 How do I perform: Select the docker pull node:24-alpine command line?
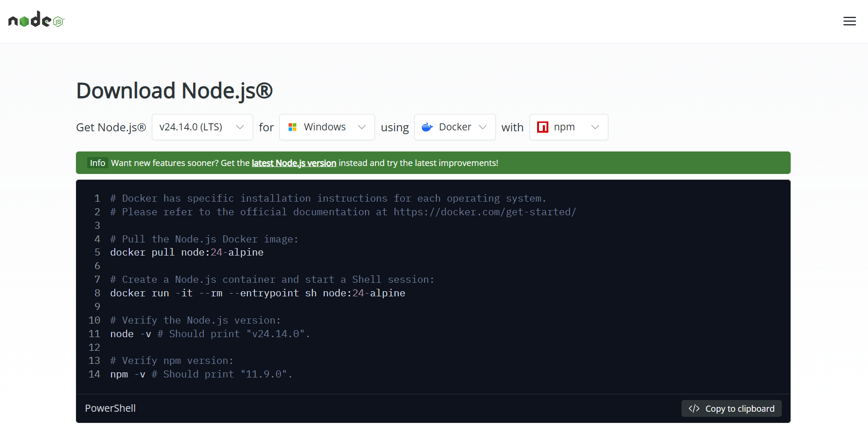pos(187,252)
